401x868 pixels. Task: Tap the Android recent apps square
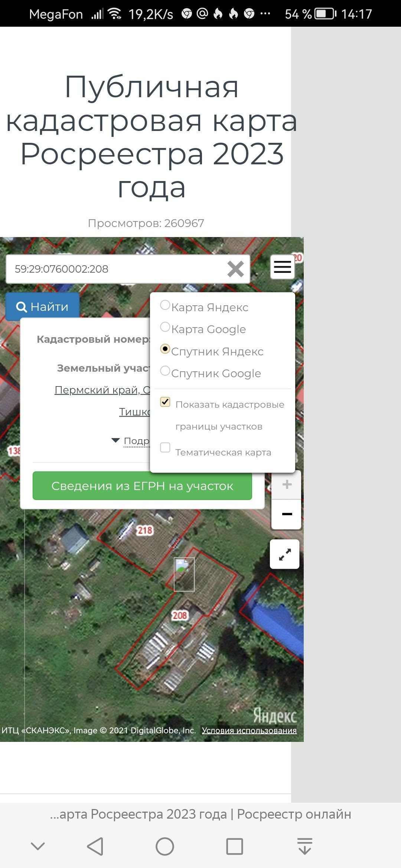click(235, 846)
